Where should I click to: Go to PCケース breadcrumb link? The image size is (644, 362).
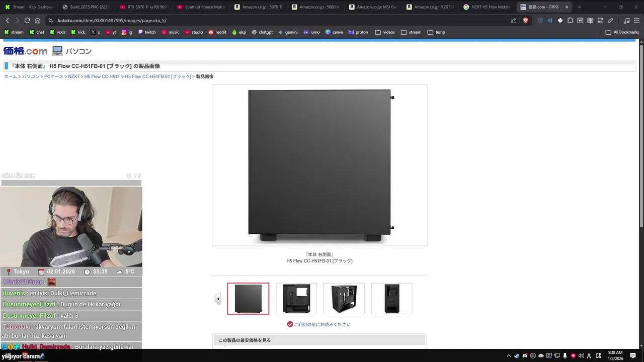click(x=54, y=76)
